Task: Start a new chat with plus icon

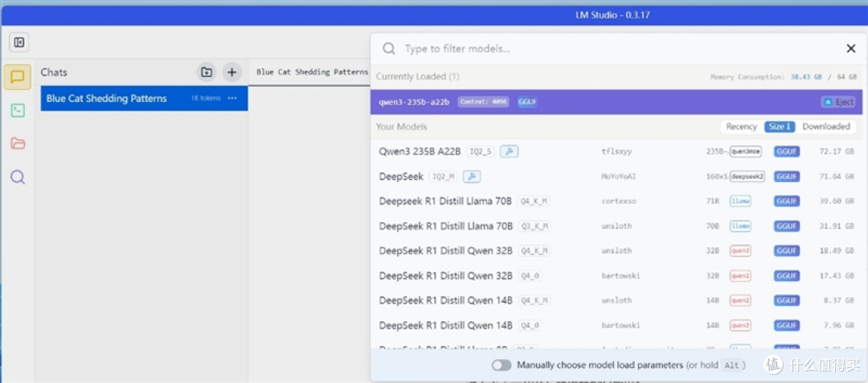Action: click(232, 71)
